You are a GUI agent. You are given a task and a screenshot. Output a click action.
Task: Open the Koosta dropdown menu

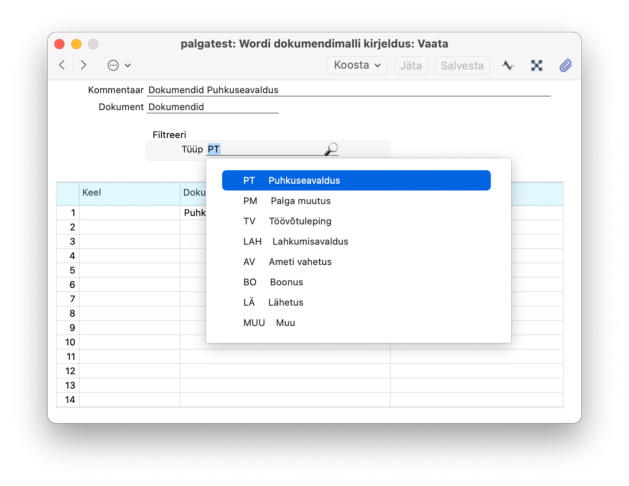[x=357, y=65]
